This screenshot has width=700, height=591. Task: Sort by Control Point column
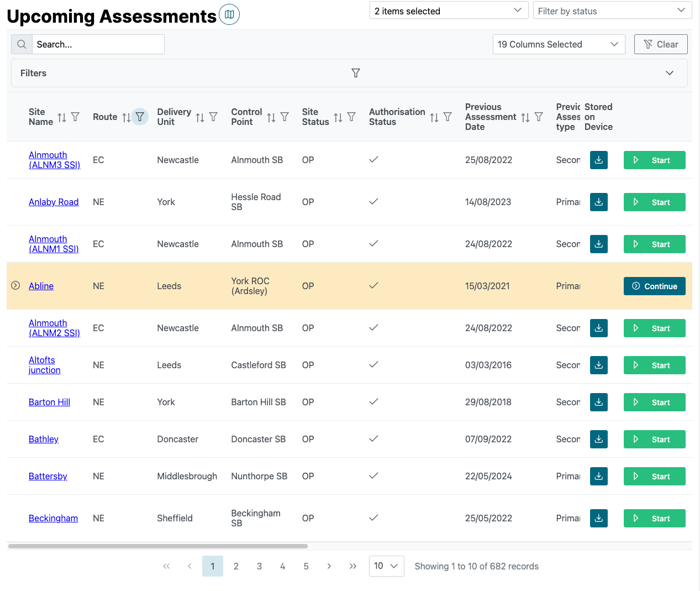(x=271, y=117)
